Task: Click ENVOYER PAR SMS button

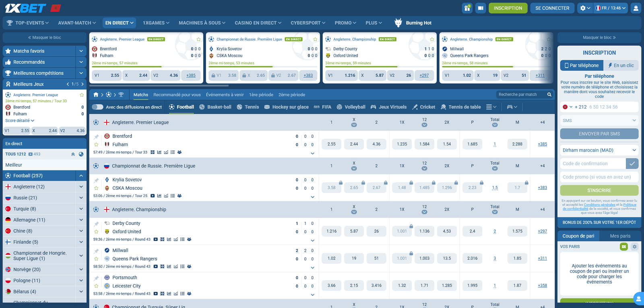Action: (x=599, y=134)
